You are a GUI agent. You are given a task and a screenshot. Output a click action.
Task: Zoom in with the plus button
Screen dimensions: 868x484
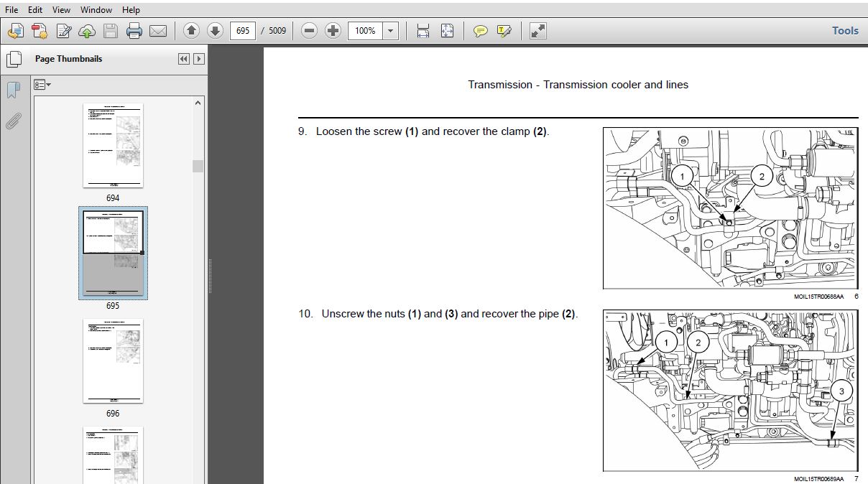pyautogui.click(x=333, y=31)
